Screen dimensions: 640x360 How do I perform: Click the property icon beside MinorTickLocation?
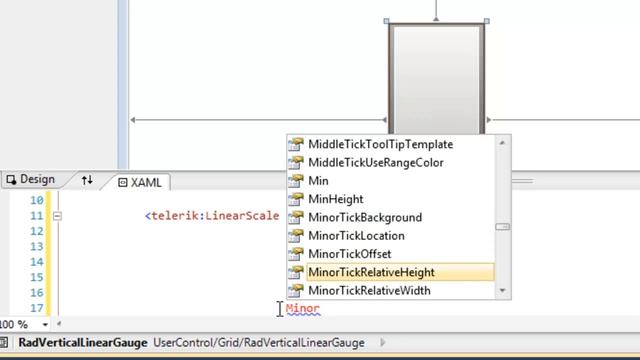(x=296, y=236)
